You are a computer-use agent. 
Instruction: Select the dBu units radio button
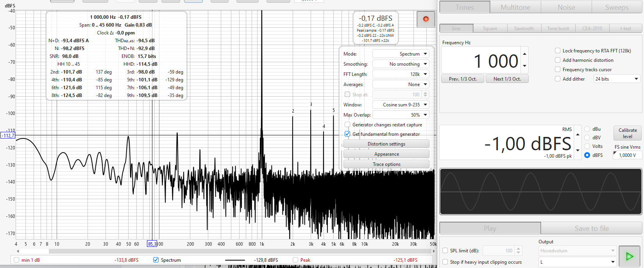click(587, 129)
